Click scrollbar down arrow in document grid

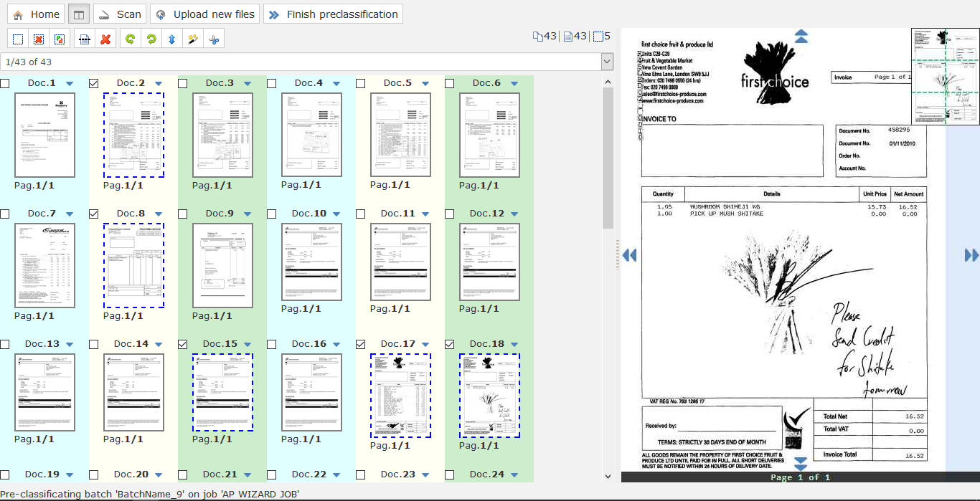pyautogui.click(x=608, y=476)
